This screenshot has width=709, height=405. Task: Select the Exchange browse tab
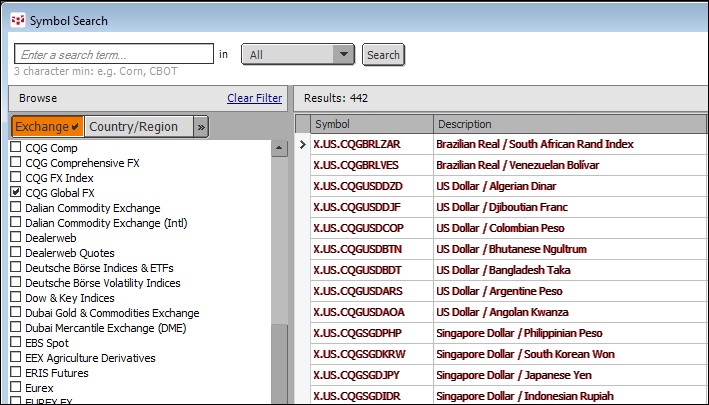pos(47,127)
